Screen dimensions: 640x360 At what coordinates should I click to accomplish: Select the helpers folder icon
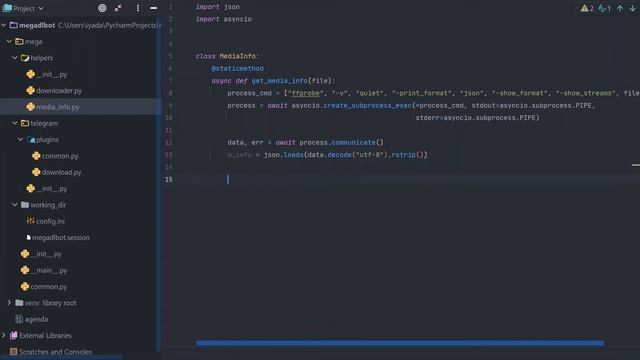click(25, 58)
